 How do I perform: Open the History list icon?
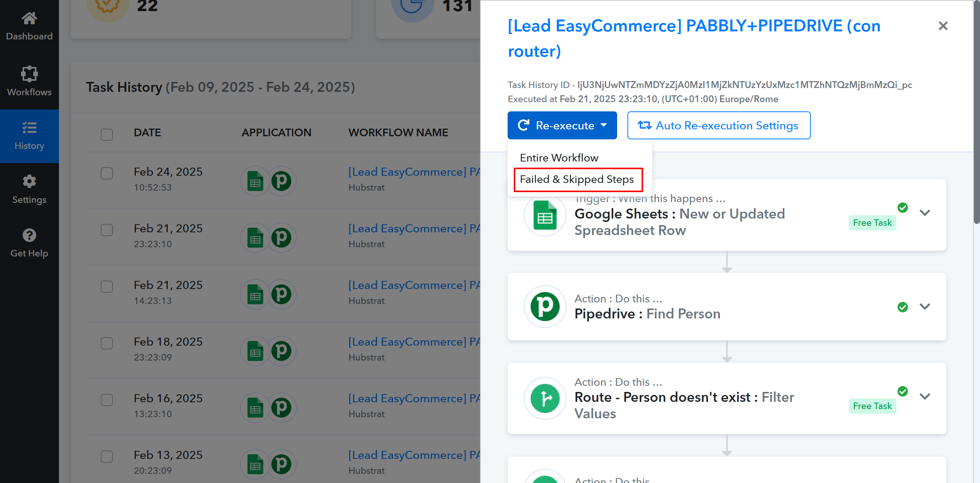click(29, 127)
